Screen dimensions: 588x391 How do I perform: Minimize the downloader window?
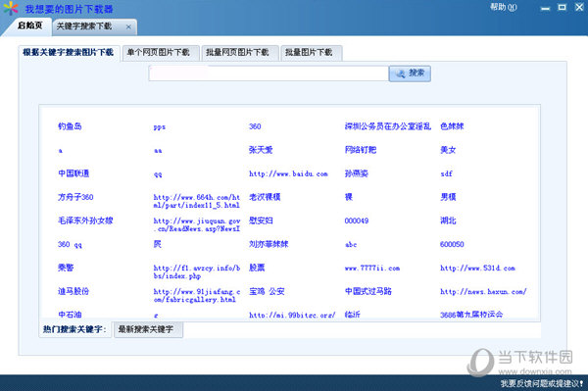tap(545, 8)
